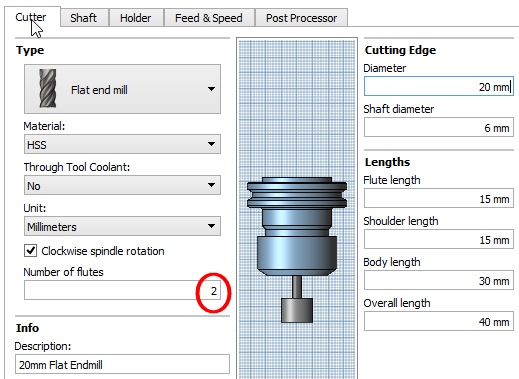The image size is (519, 379).
Task: Open the Material dropdown showing HSS
Action: (122, 144)
